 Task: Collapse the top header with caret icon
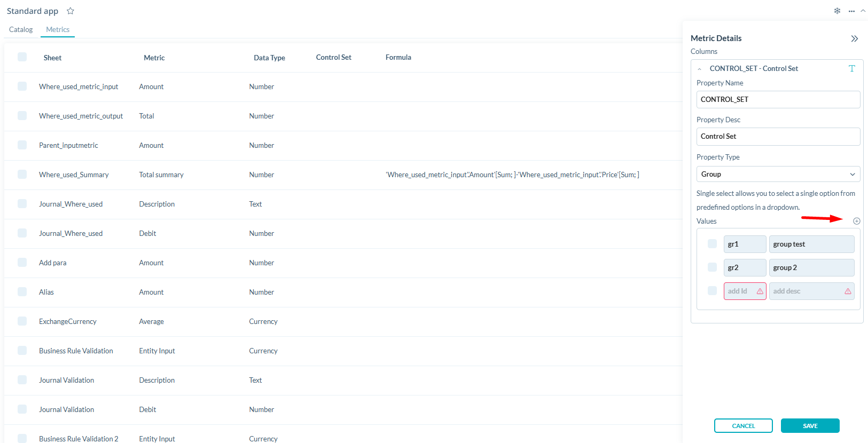coord(863,11)
